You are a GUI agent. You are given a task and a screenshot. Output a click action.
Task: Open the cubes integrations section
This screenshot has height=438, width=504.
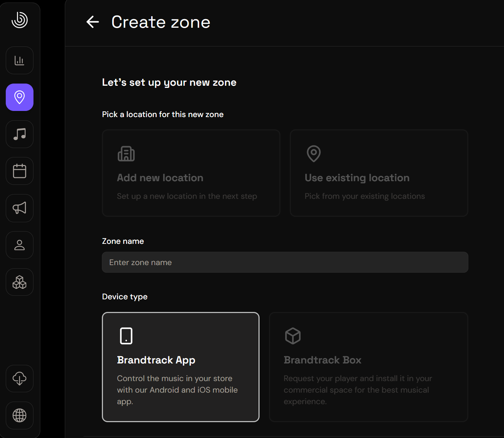tap(19, 282)
